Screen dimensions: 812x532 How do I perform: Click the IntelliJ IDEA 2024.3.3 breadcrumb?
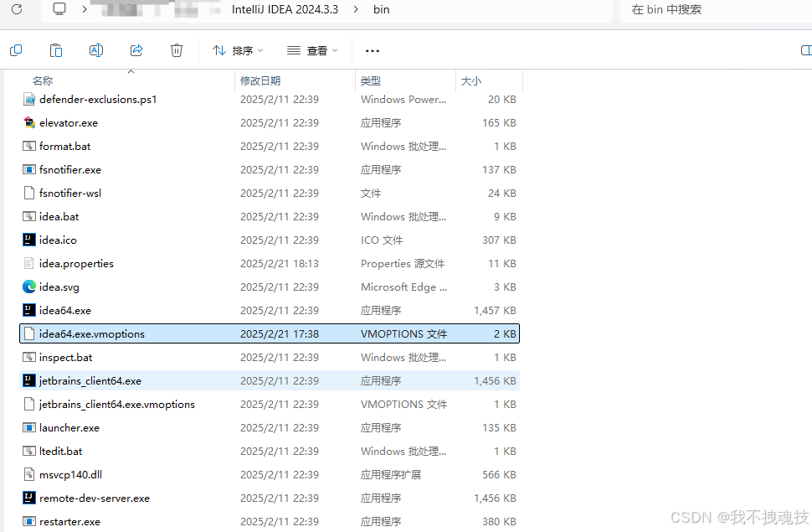pyautogui.click(x=285, y=9)
